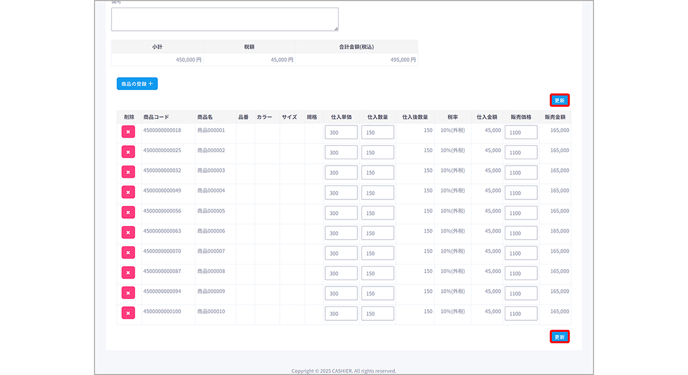Viewport: 688px width, 375px height.
Task: Select product code 4500000000056
Action: click(x=162, y=211)
